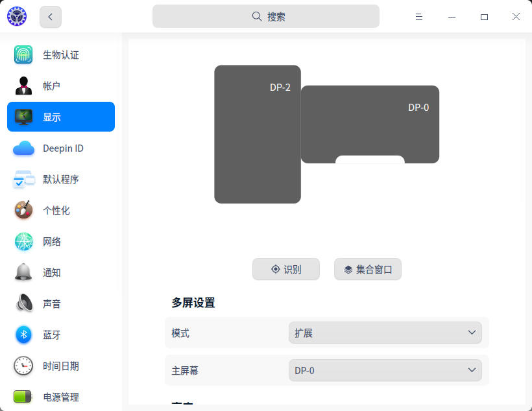Click the Bluetooth icon
The width and height of the screenshot is (532, 411).
tap(23, 335)
